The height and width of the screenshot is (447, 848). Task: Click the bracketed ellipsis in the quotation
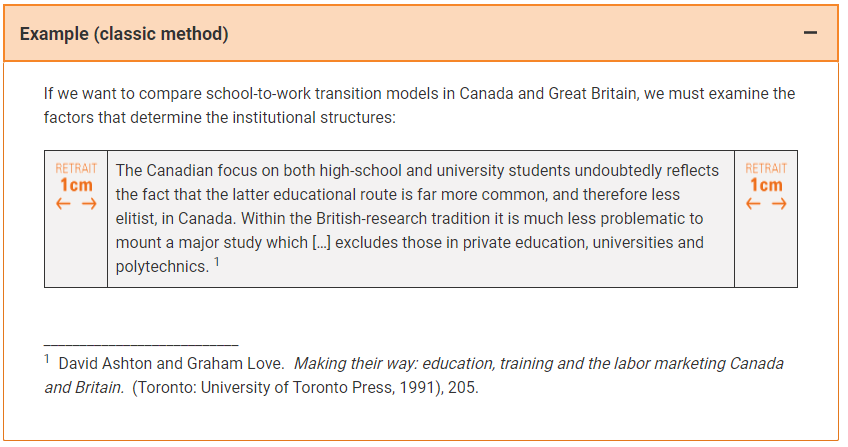click(321, 243)
